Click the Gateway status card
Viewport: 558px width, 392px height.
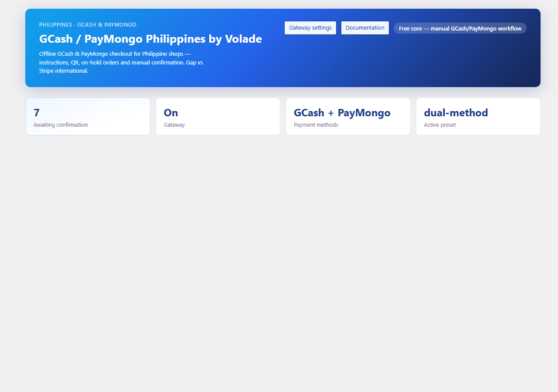coord(218,116)
